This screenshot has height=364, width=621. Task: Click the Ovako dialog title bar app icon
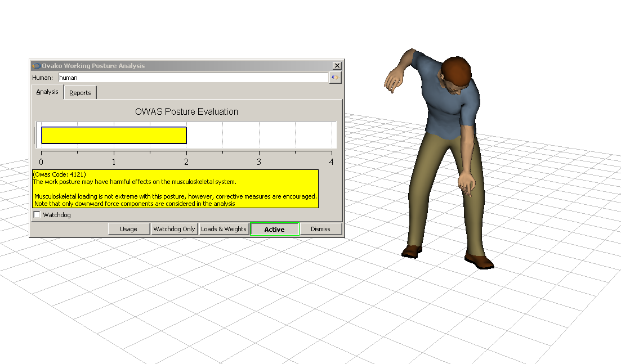pyautogui.click(x=37, y=66)
